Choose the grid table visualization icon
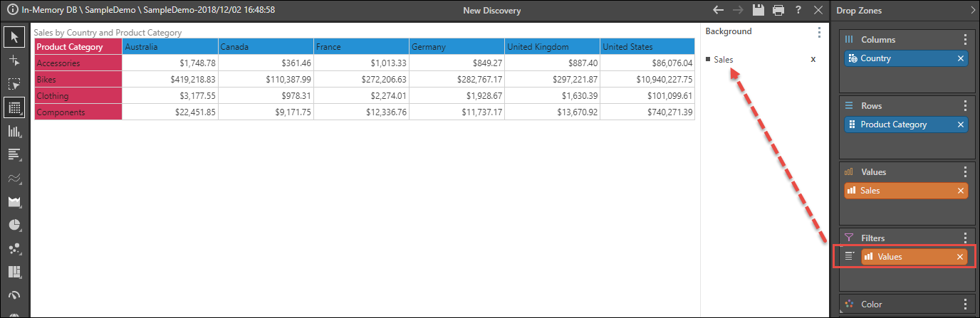 [14, 107]
